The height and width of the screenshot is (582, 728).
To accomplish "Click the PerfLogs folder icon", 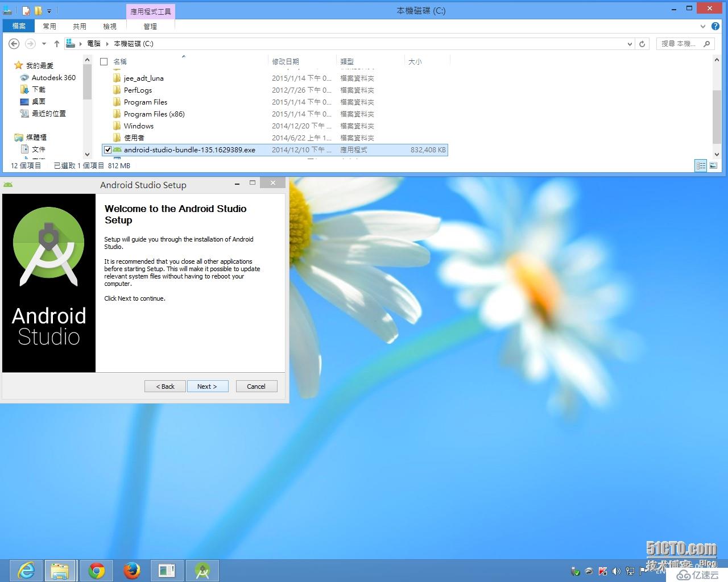I will coord(117,90).
